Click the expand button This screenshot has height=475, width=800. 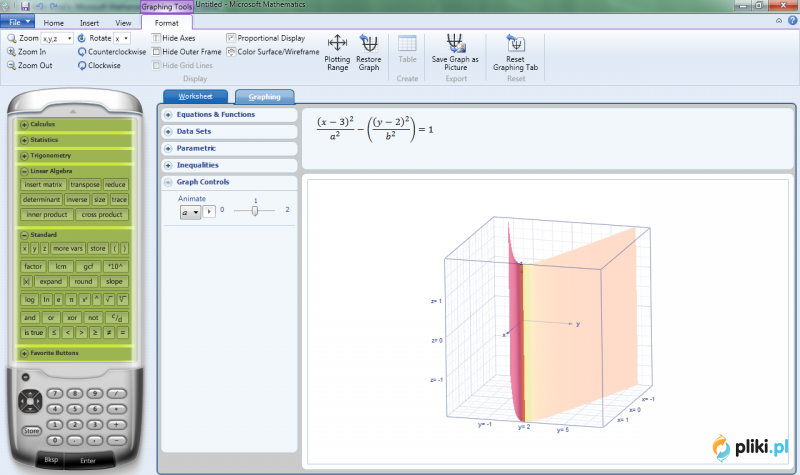(x=51, y=282)
